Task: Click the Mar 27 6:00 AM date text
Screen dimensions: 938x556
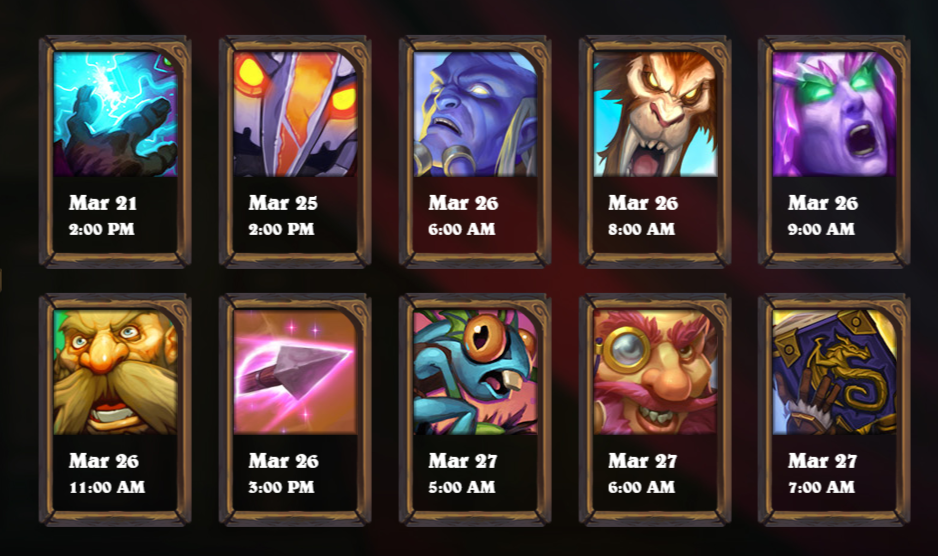Action: click(x=642, y=473)
